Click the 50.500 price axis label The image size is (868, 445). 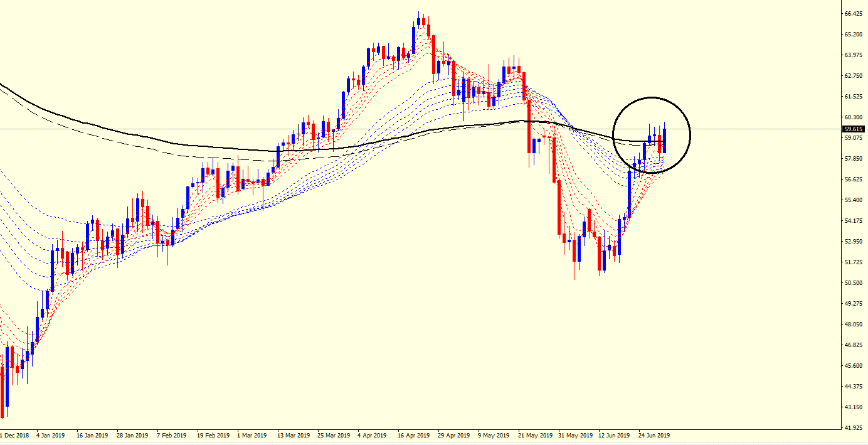[x=853, y=282]
